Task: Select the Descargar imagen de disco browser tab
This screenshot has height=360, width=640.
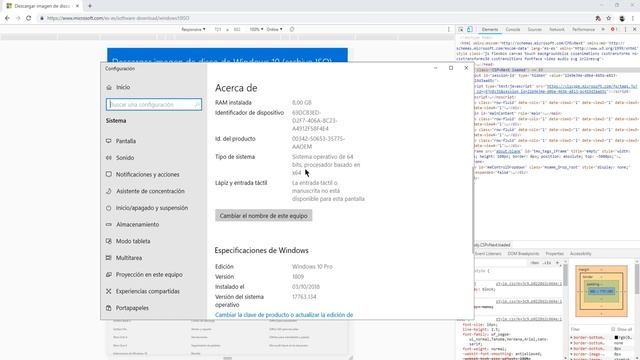Action: click(x=42, y=6)
